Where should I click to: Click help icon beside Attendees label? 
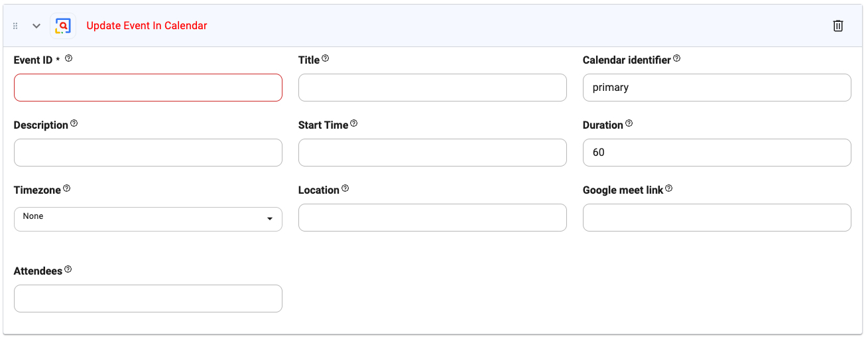[68, 269]
